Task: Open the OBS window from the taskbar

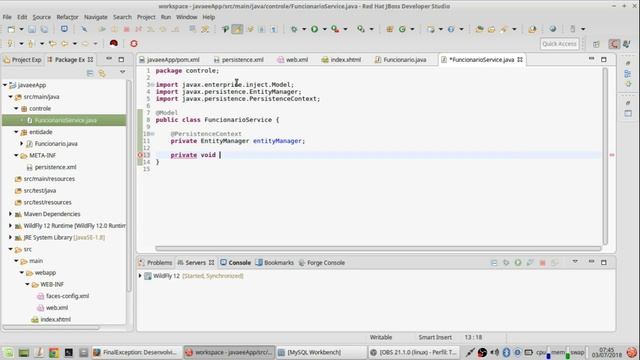Action: [x=413, y=352]
